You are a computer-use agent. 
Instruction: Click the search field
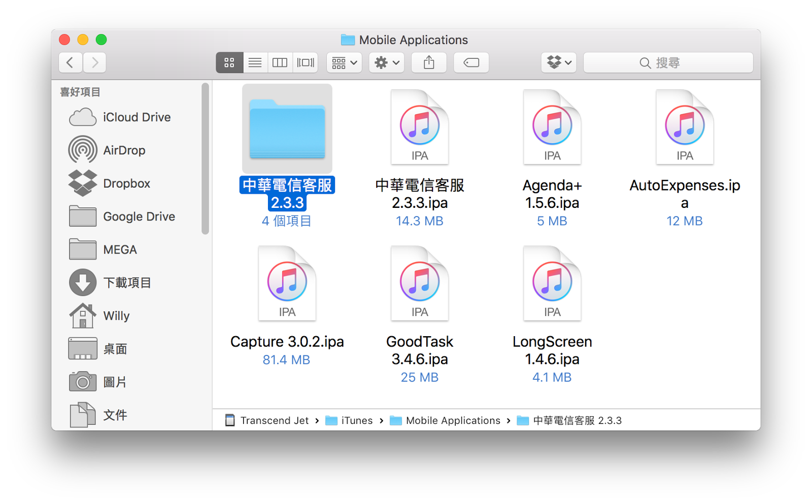(668, 62)
